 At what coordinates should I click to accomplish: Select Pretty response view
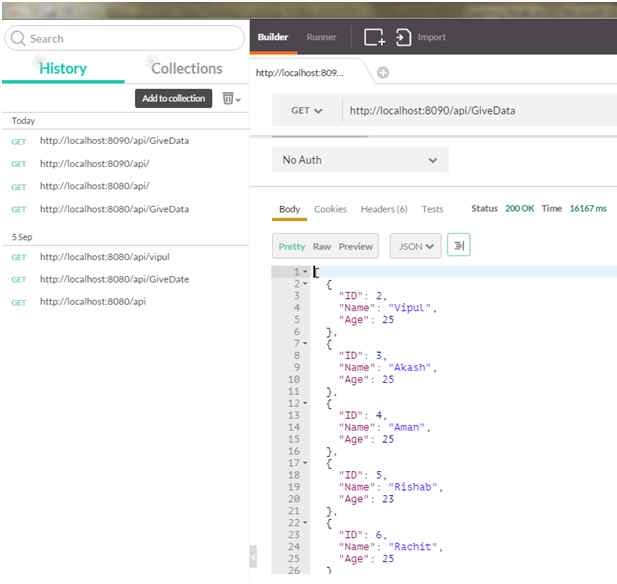tap(292, 246)
